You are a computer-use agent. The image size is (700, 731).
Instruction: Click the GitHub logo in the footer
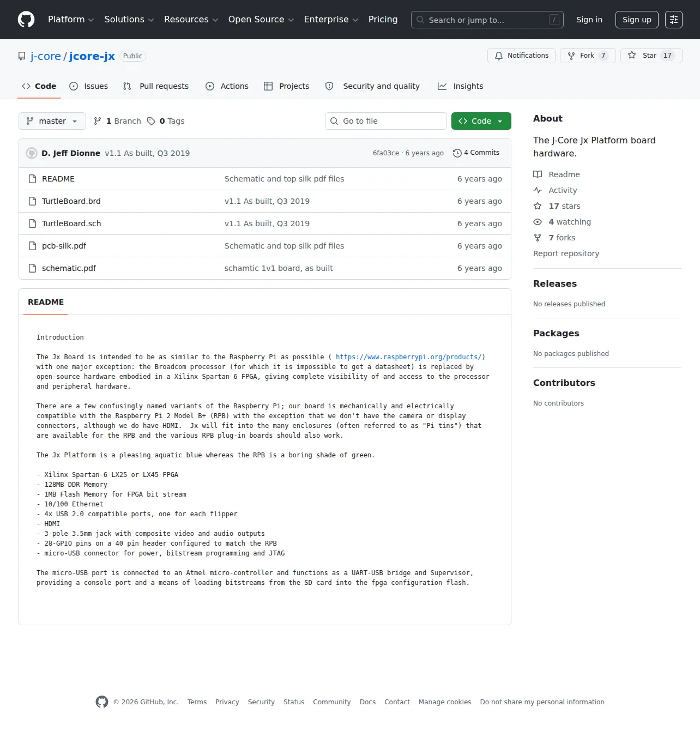coord(102,702)
